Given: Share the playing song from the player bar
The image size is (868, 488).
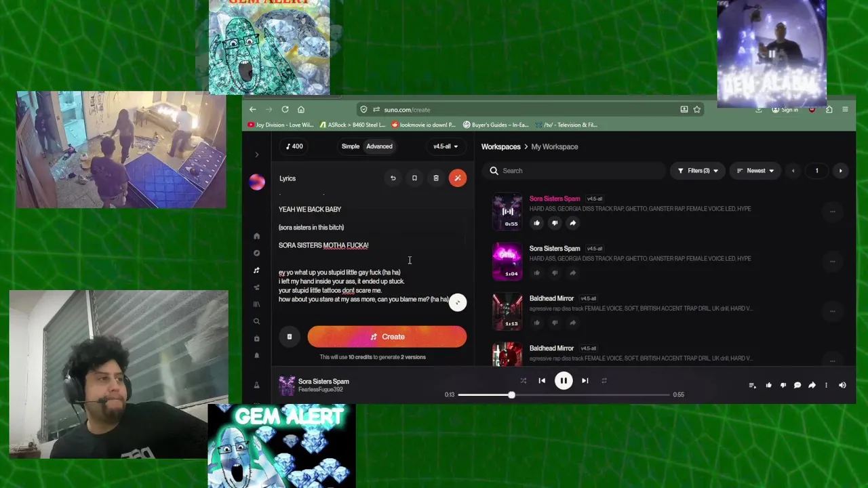Looking at the screenshot, I should [812, 385].
